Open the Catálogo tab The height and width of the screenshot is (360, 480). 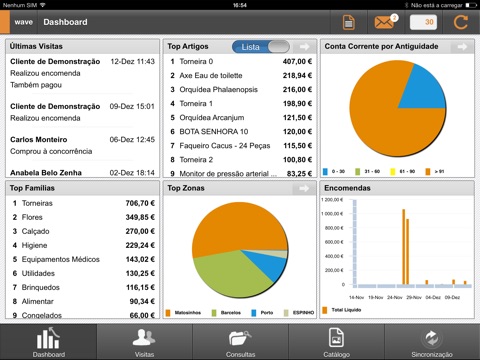click(x=336, y=342)
